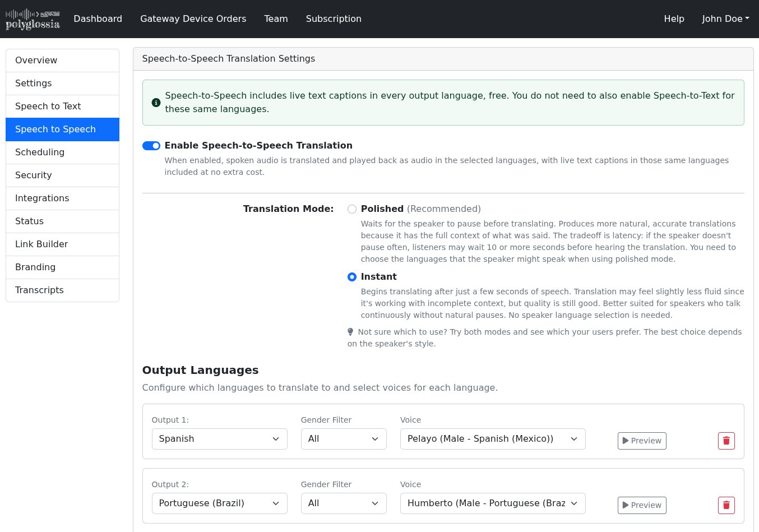The height and width of the screenshot is (532, 759).
Task: Open Output 1 Gender Filter dropdown
Action: tap(344, 439)
